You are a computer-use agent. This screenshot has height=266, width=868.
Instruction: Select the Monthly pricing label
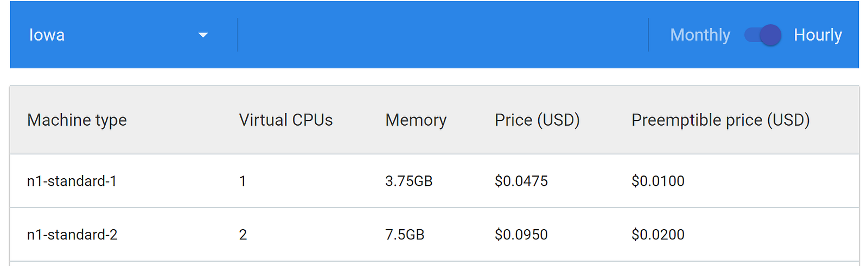700,35
